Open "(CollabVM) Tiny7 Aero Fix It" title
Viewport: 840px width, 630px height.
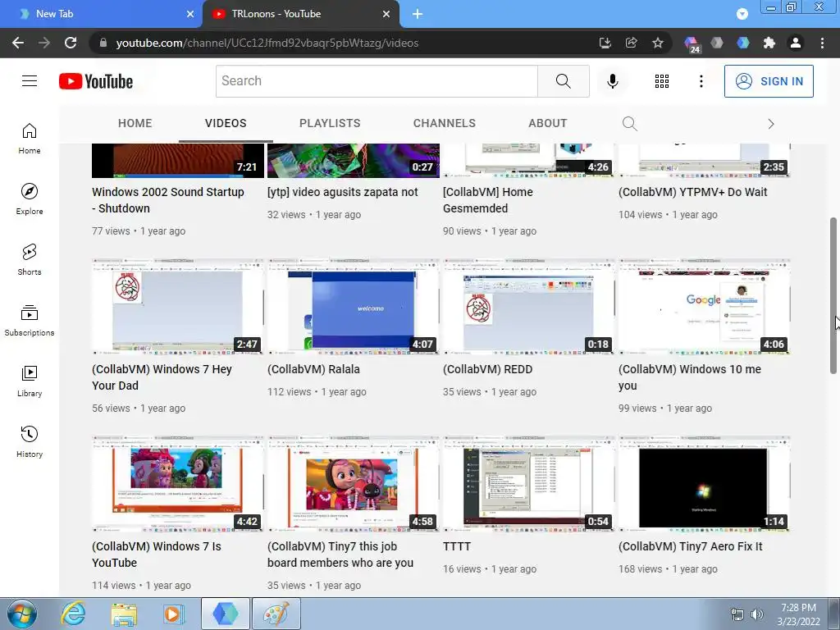(690, 546)
